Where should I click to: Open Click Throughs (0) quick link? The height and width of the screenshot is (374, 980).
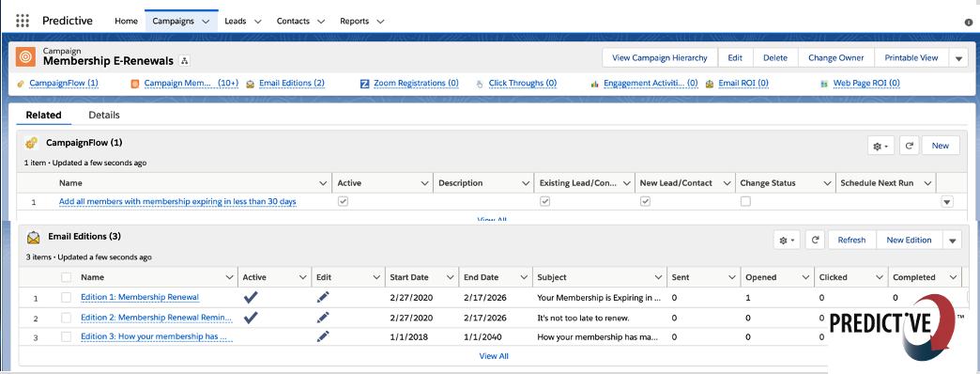pos(523,84)
